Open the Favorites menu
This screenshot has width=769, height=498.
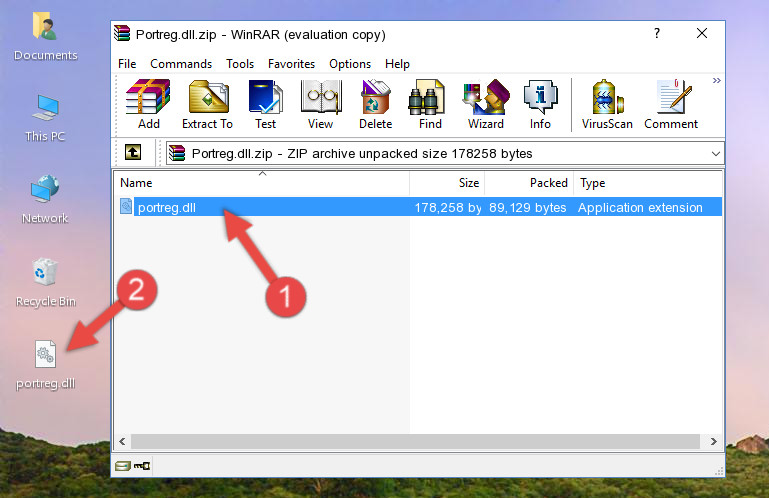[291, 64]
